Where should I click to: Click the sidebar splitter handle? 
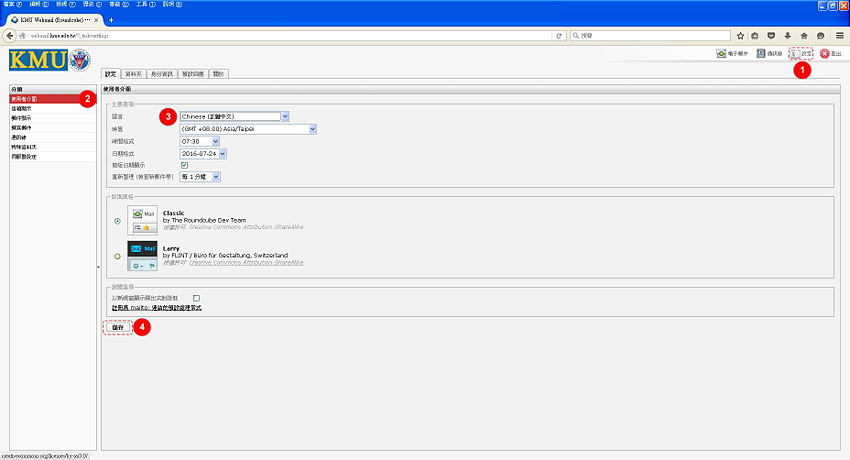pos(99,267)
